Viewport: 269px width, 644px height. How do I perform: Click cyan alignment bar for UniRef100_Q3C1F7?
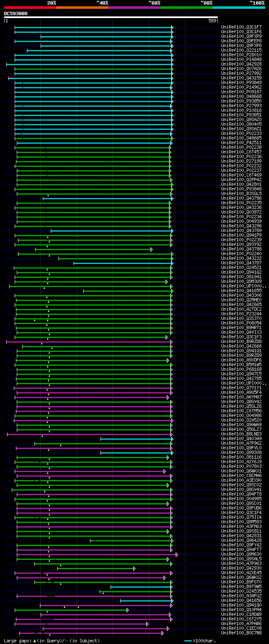coord(93,27)
